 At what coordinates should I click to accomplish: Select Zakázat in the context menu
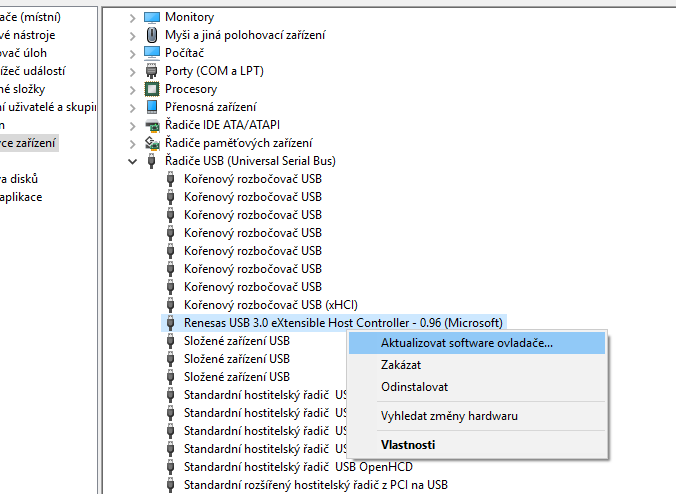click(401, 365)
